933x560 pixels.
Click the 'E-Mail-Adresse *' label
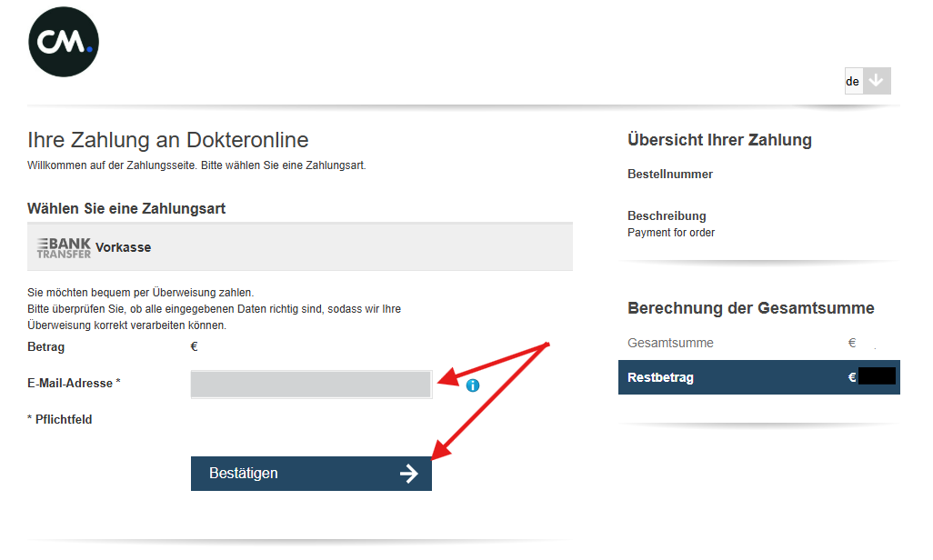point(74,384)
